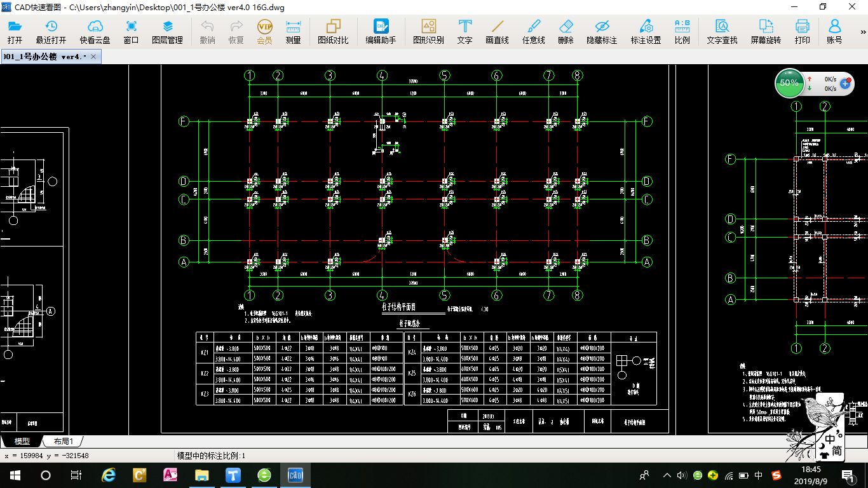
Task: Launch the 图纸对比 drawing compare tool
Action: click(x=333, y=31)
